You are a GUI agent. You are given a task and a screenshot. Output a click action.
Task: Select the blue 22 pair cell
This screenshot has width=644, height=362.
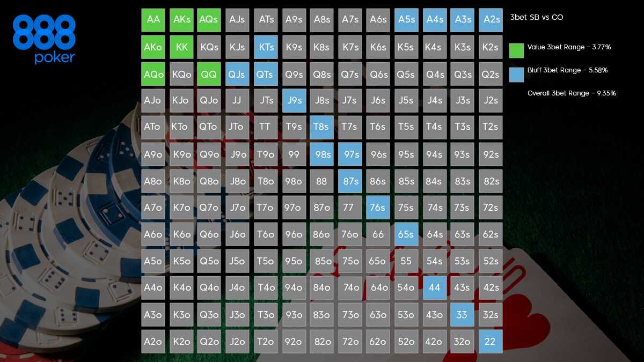pos(490,342)
